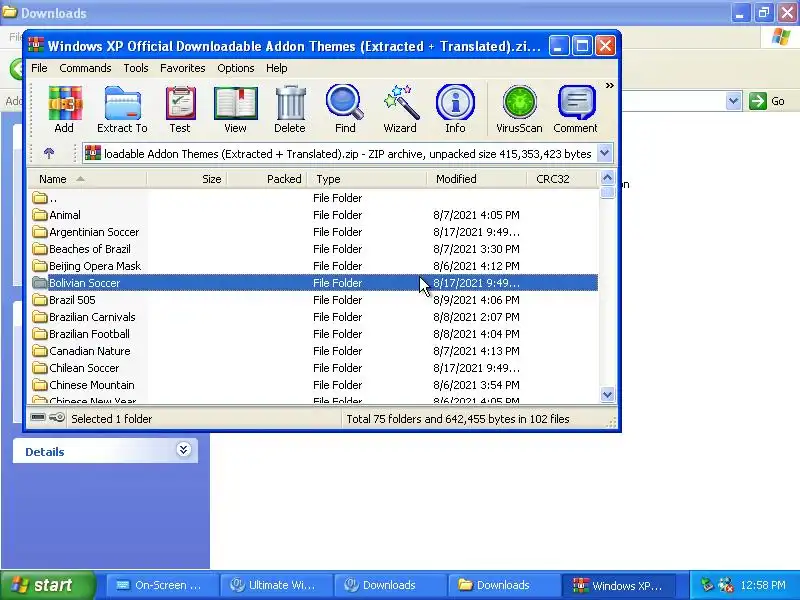Click the 8/7/2021 4:05 PM date for Animal
800x600 pixels.
477,215
